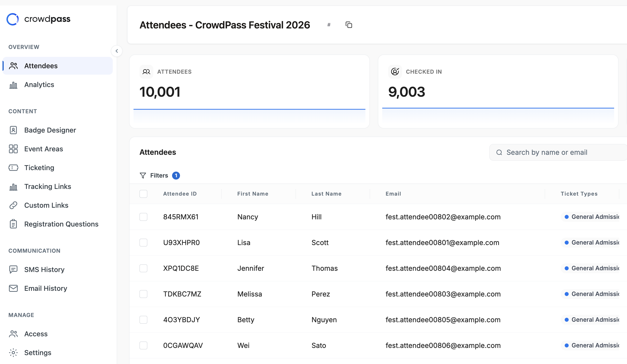Image resolution: width=627 pixels, height=364 pixels.
Task: Click General Admission tag in Wei Sato row
Action: (x=590, y=345)
